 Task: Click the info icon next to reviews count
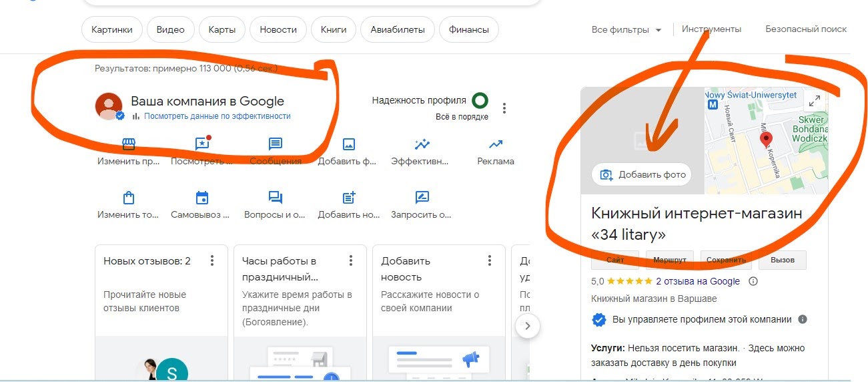click(x=753, y=281)
